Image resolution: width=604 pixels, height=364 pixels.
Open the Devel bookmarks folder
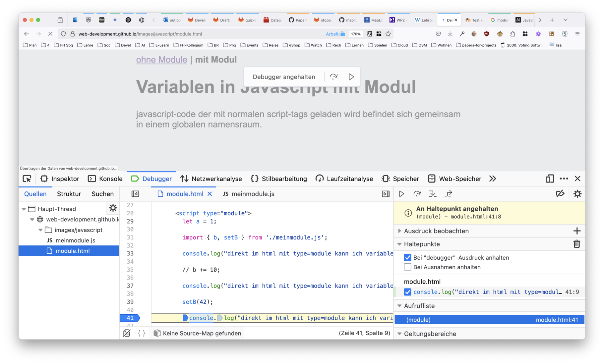coord(123,45)
